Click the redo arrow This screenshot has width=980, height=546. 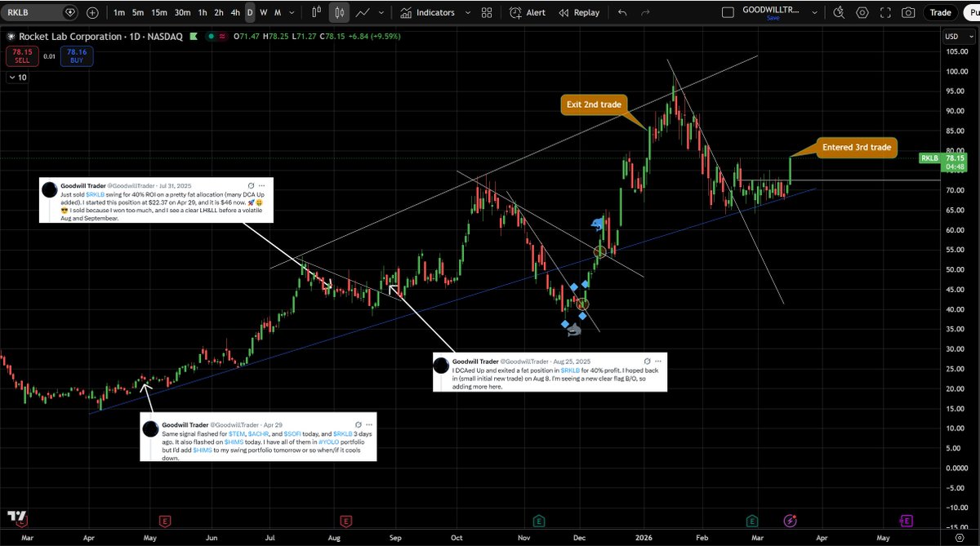point(646,12)
